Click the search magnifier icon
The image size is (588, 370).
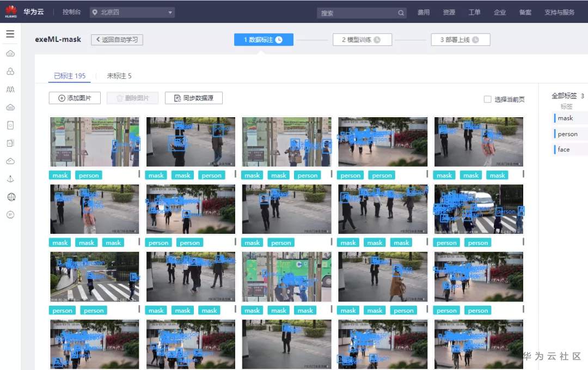pos(401,13)
